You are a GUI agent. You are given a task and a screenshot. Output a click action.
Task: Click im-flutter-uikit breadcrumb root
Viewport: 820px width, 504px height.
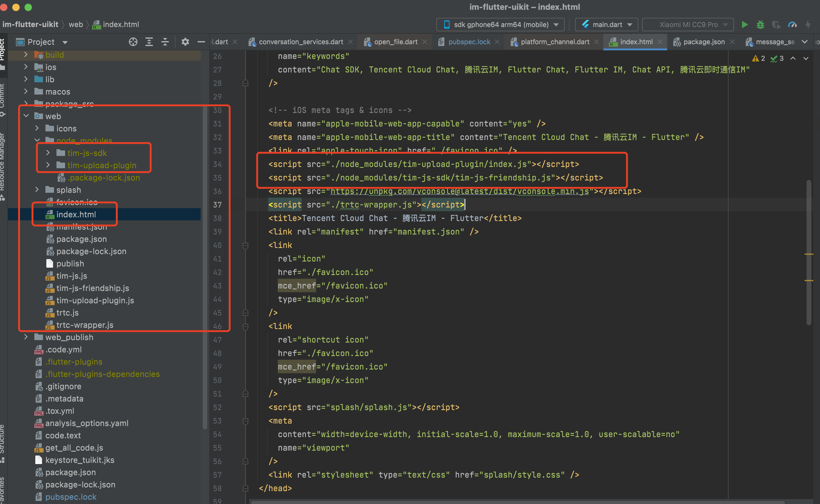click(30, 25)
